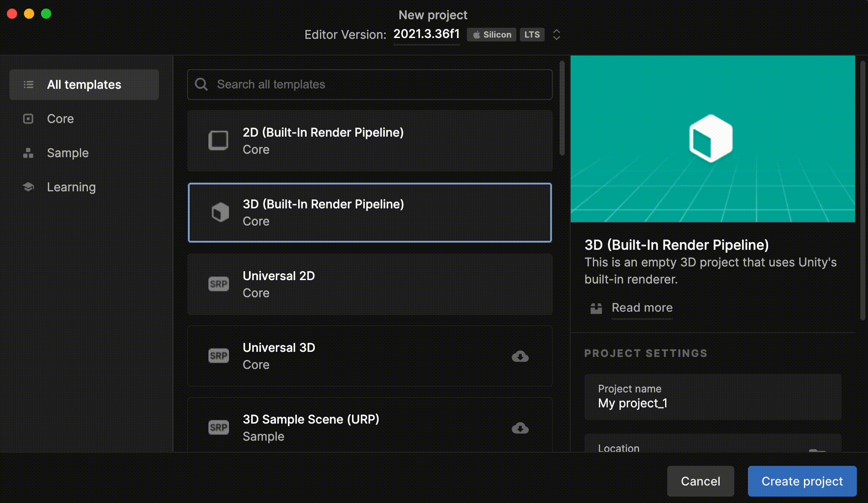
Task: Switch to the Core templates category
Action: [x=84, y=119]
